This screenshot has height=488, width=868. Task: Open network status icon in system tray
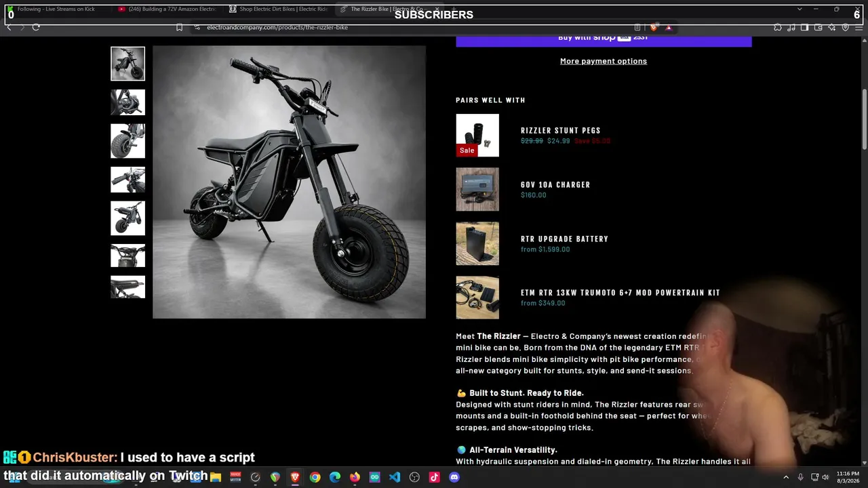(814, 477)
